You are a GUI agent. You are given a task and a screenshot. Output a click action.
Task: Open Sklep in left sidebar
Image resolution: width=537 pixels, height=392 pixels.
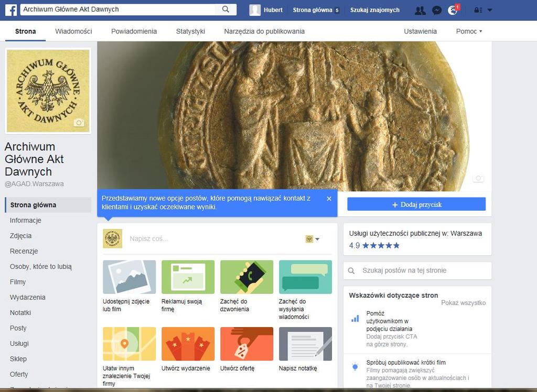18,359
